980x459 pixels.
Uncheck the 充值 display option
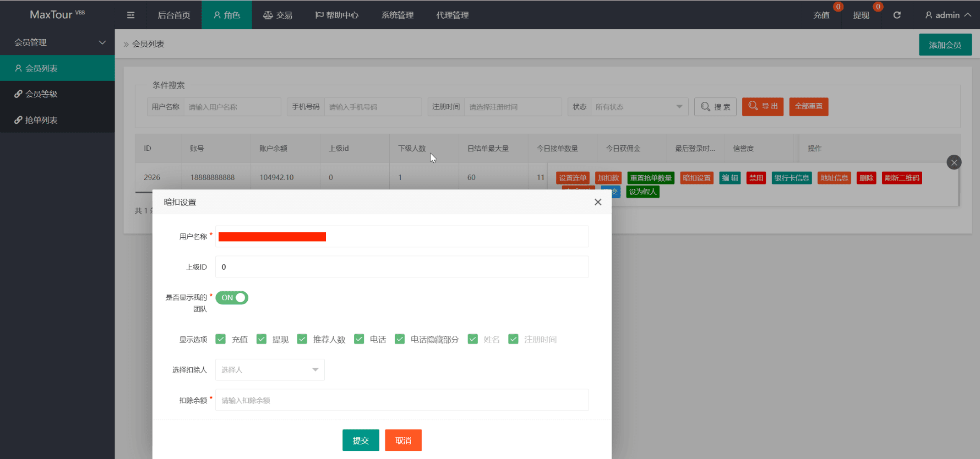click(x=220, y=339)
